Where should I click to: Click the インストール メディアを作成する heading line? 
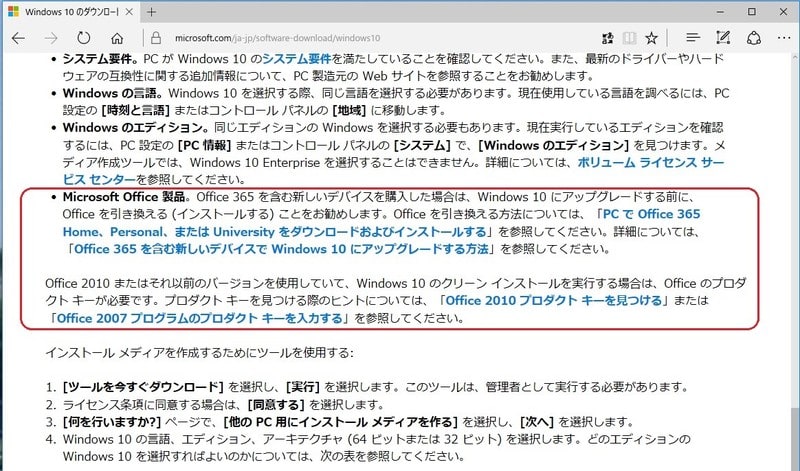(199, 353)
